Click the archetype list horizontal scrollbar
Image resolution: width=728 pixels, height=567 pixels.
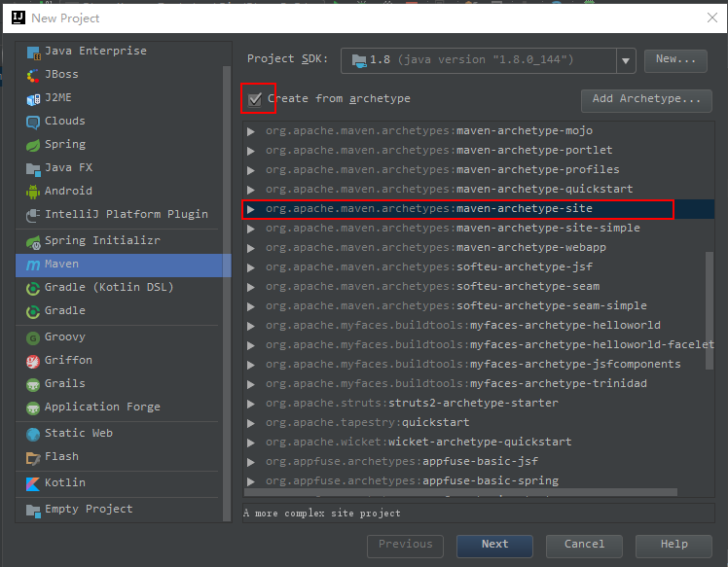[x=460, y=492]
